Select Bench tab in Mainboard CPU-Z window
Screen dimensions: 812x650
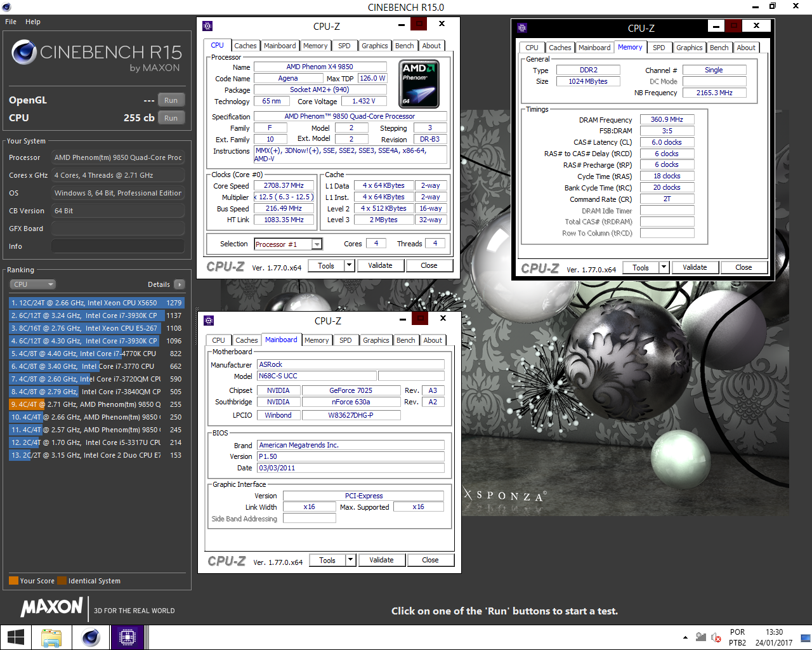pyautogui.click(x=406, y=340)
